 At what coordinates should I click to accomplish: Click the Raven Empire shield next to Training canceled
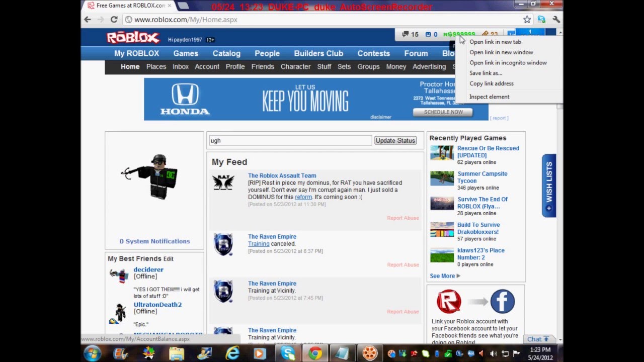tap(223, 244)
